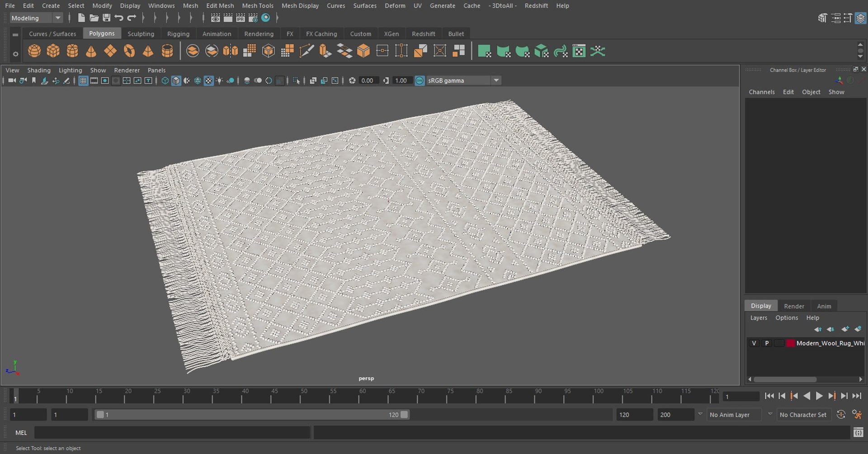Create a polygon sphere from the shelf

pyautogui.click(x=34, y=51)
